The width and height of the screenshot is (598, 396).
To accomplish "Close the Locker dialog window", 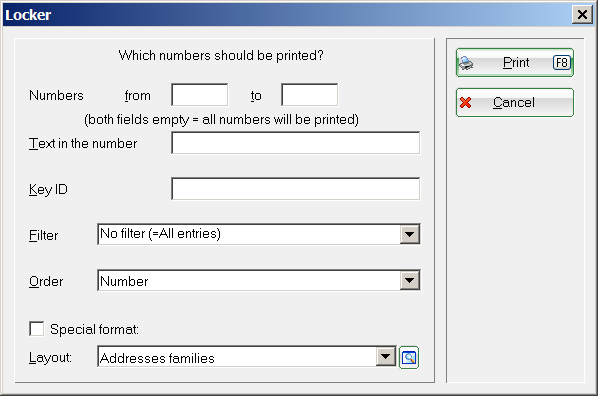I will click(582, 15).
